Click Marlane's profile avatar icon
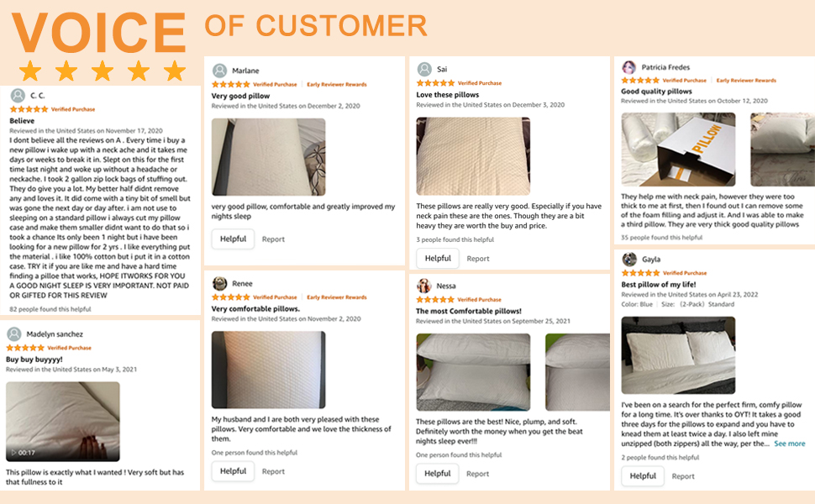 coord(219,71)
